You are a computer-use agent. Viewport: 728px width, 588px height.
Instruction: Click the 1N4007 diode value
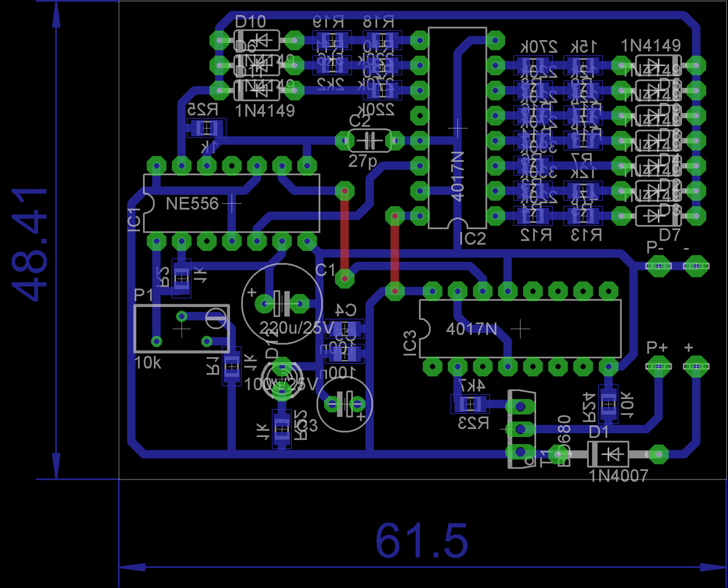(618, 475)
